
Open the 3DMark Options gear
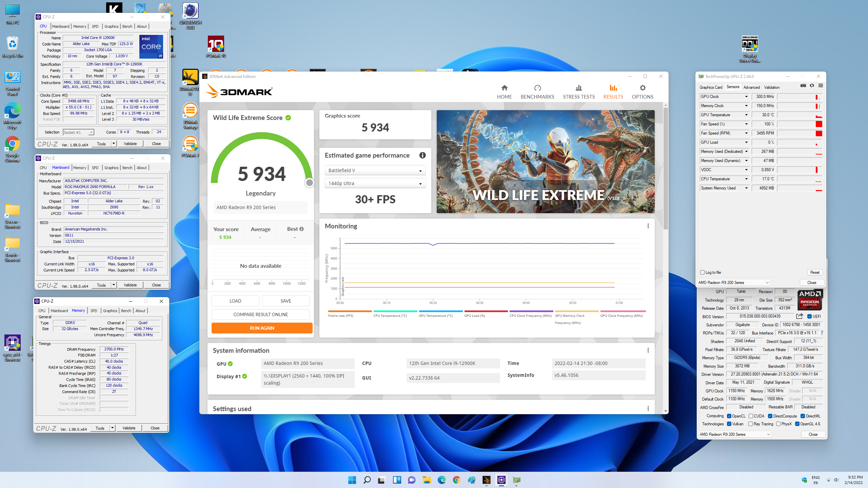642,92
